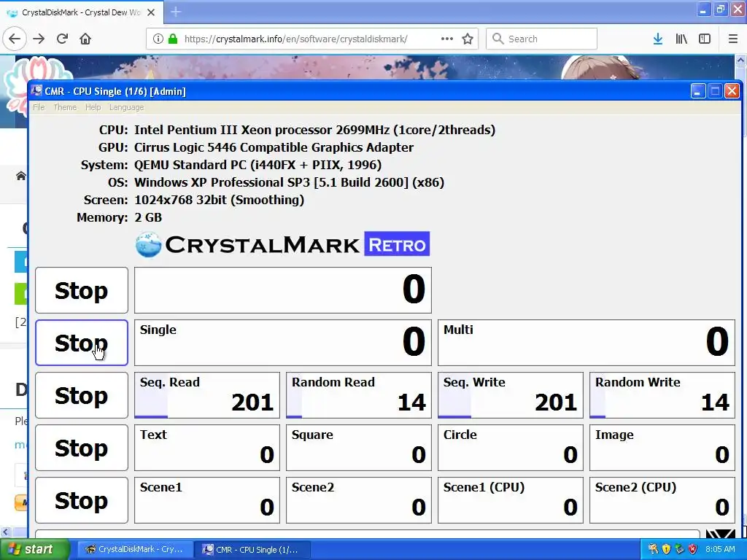Image resolution: width=747 pixels, height=560 pixels.
Task: Open the Firefox hamburger menu
Action: point(733,39)
